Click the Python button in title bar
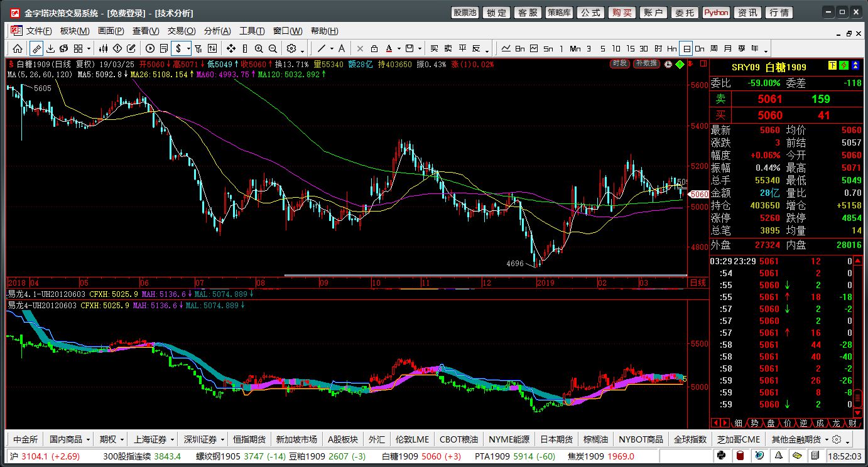Image resolution: width=868 pixels, height=467 pixels. click(x=716, y=13)
